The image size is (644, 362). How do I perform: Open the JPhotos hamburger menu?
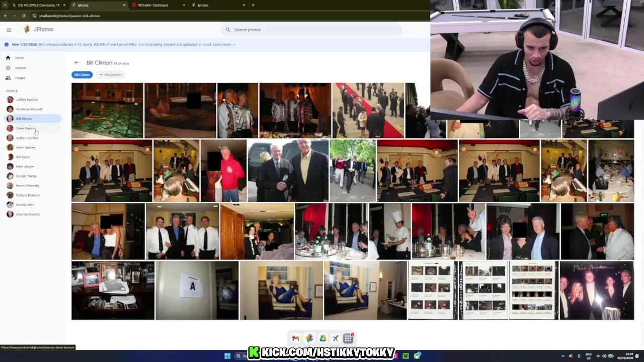(x=9, y=30)
